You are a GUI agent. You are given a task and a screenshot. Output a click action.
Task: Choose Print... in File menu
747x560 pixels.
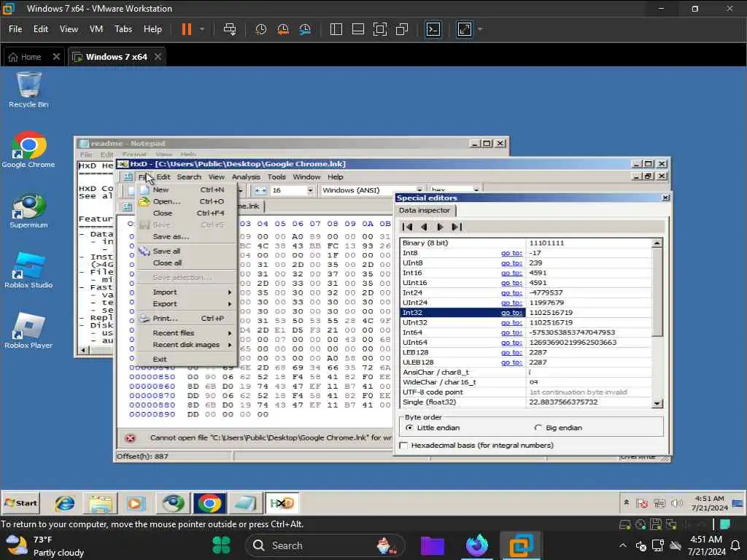(x=186, y=318)
